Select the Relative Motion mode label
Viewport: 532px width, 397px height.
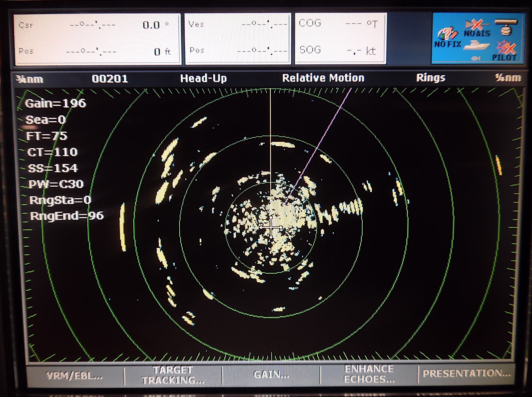point(323,78)
